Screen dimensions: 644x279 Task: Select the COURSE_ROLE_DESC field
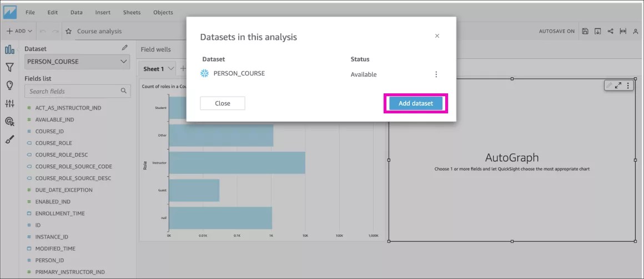[x=61, y=155]
